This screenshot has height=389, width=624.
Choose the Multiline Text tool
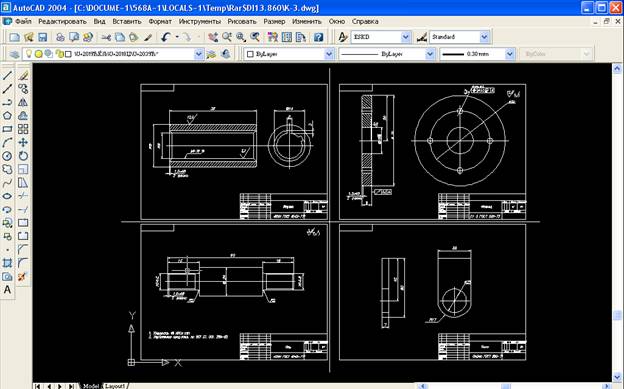tap(7, 290)
